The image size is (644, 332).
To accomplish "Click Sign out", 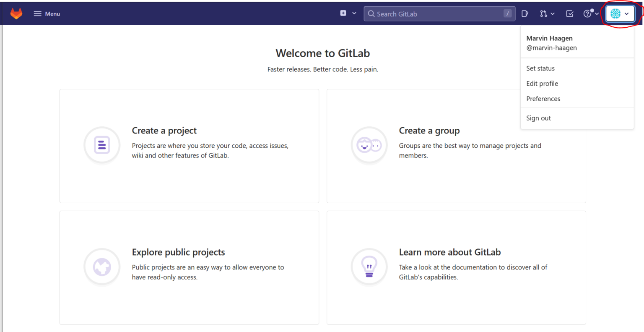I will pyautogui.click(x=538, y=118).
